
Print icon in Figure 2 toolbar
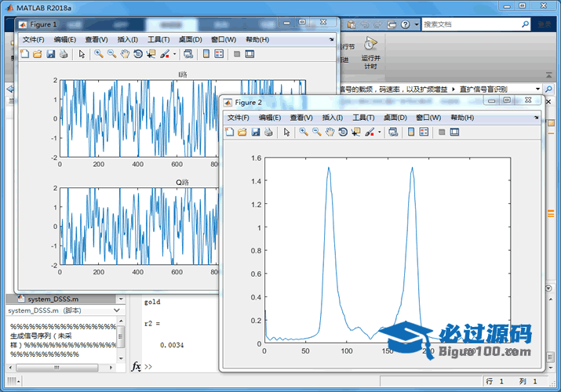pos(268,132)
